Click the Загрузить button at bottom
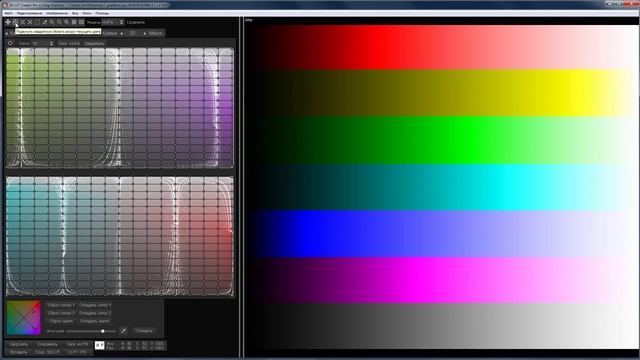This screenshot has height=360, width=640. (19, 344)
